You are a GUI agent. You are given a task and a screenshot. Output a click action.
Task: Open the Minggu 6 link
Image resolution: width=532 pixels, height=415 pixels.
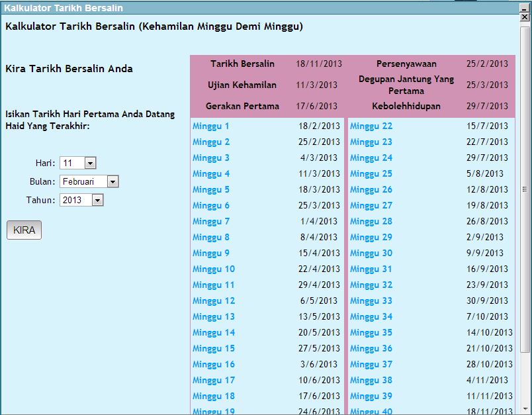[x=211, y=206]
